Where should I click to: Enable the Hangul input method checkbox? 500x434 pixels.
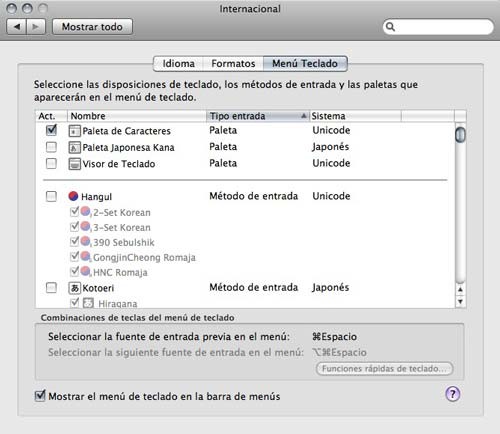pyautogui.click(x=51, y=196)
